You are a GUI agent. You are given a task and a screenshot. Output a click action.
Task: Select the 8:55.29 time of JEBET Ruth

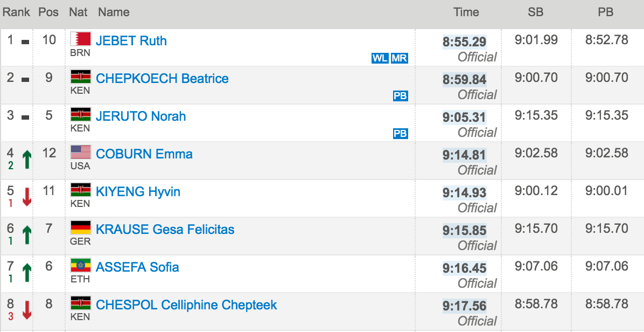click(x=464, y=42)
